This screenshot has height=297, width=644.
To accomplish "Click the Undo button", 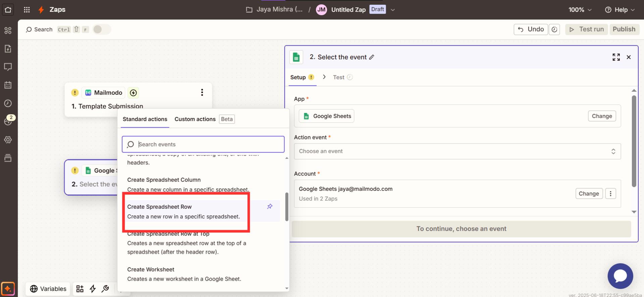I will [531, 30].
